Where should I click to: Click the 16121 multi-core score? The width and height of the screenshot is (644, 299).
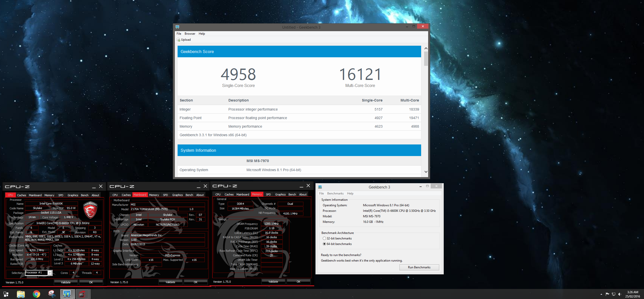click(360, 74)
